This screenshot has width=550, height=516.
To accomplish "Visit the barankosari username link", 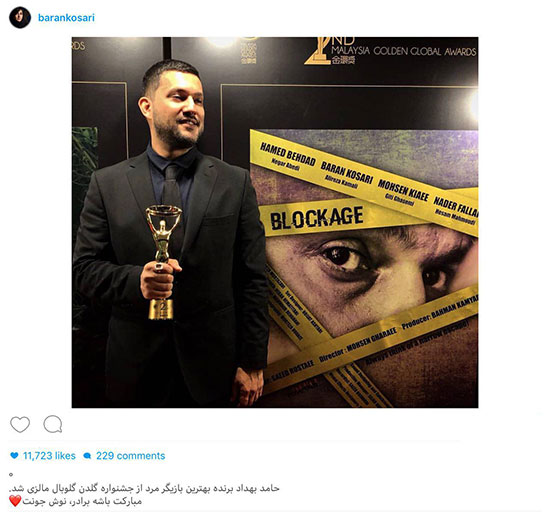I will pyautogui.click(x=66, y=18).
